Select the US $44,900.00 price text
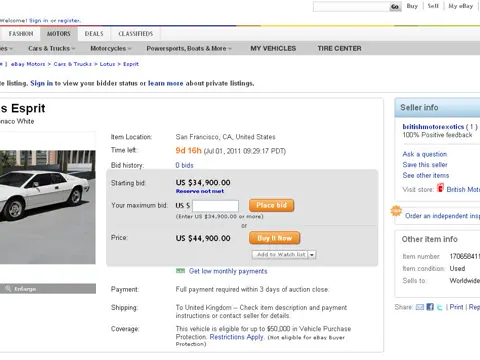 coord(203,238)
